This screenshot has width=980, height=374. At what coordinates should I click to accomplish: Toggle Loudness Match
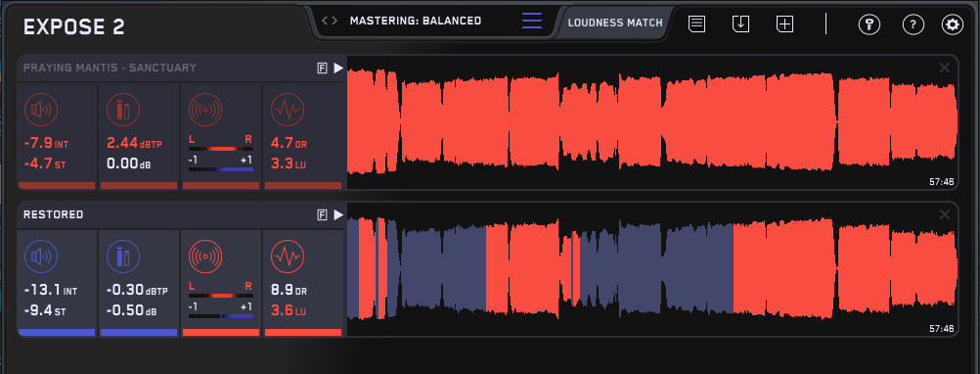(x=615, y=23)
